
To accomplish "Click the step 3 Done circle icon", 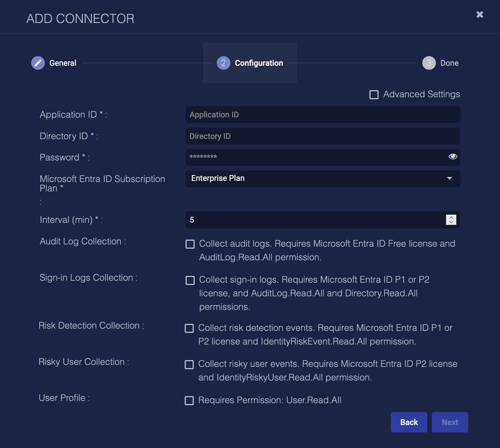I will pos(429,63).
